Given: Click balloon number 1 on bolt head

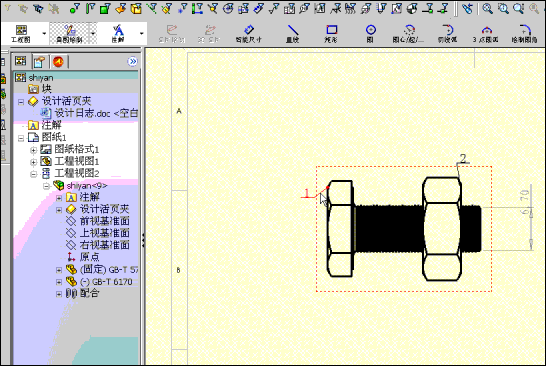Looking at the screenshot, I should [306, 193].
